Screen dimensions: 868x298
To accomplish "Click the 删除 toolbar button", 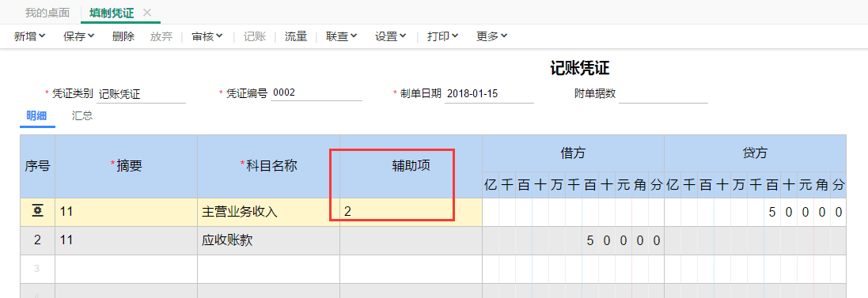I will pyautogui.click(x=123, y=36).
